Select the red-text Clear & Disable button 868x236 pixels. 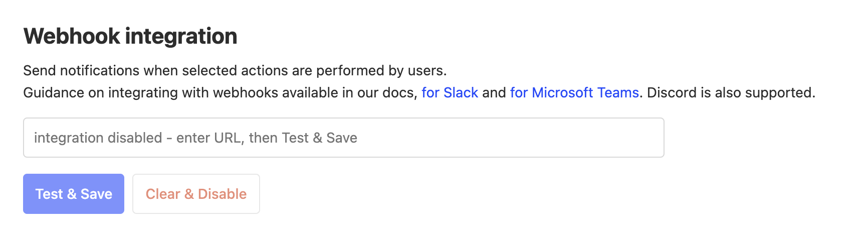(196, 194)
